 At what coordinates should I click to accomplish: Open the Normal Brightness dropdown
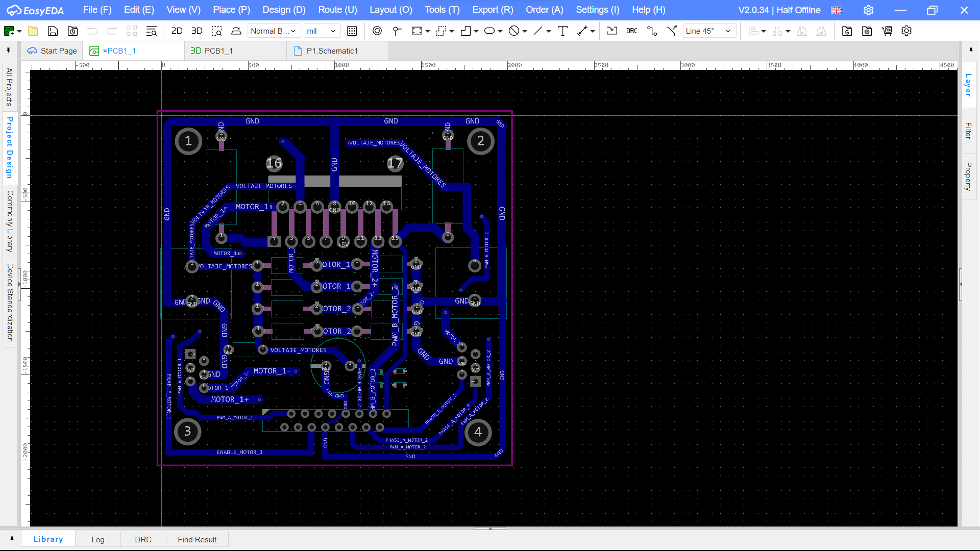(x=273, y=31)
